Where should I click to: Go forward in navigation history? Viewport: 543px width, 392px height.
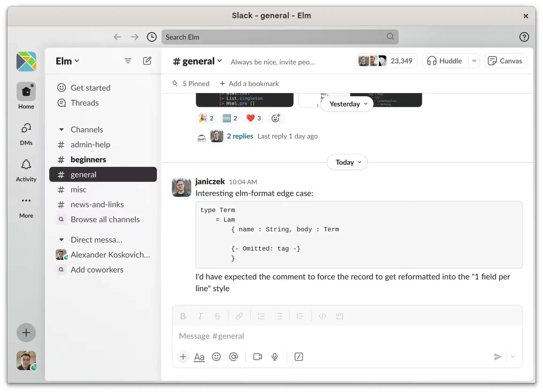coord(134,37)
